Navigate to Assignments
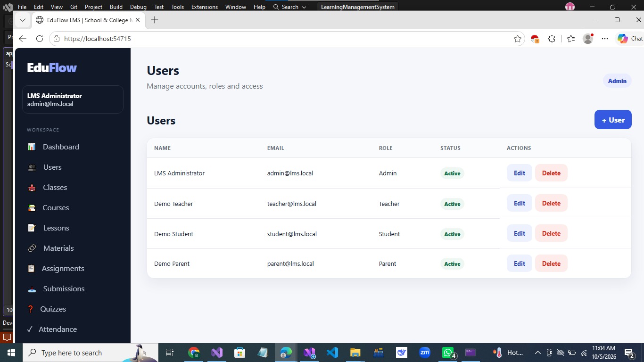This screenshot has width=644, height=362. point(63,268)
